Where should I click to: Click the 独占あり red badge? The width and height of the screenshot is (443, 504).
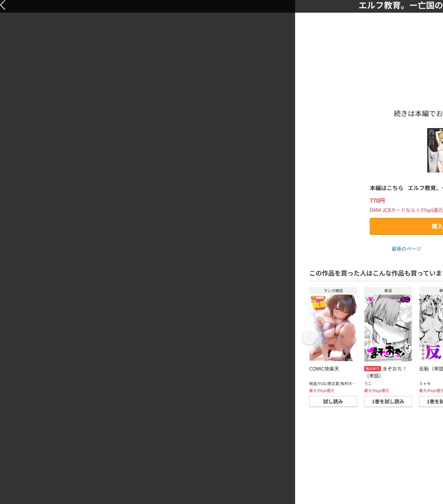click(x=373, y=369)
